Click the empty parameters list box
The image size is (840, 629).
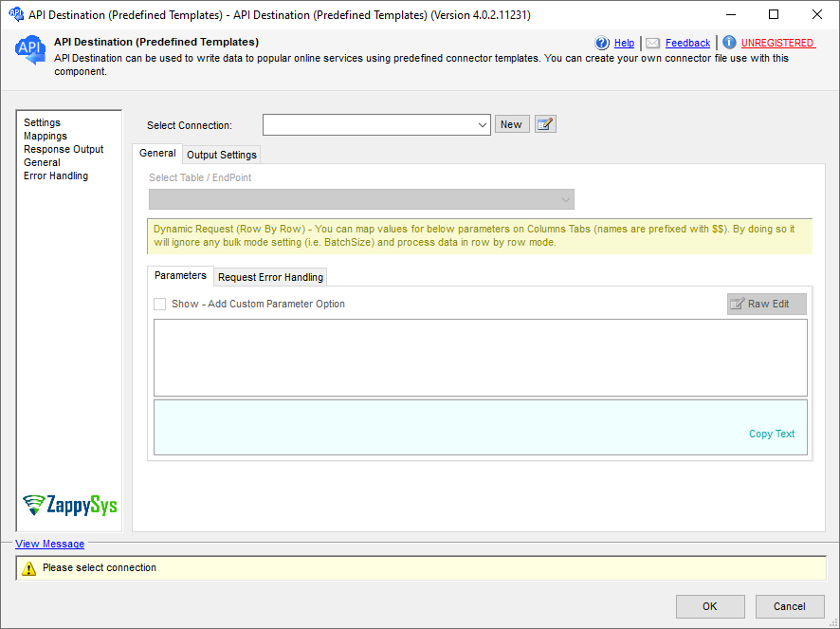click(x=481, y=358)
